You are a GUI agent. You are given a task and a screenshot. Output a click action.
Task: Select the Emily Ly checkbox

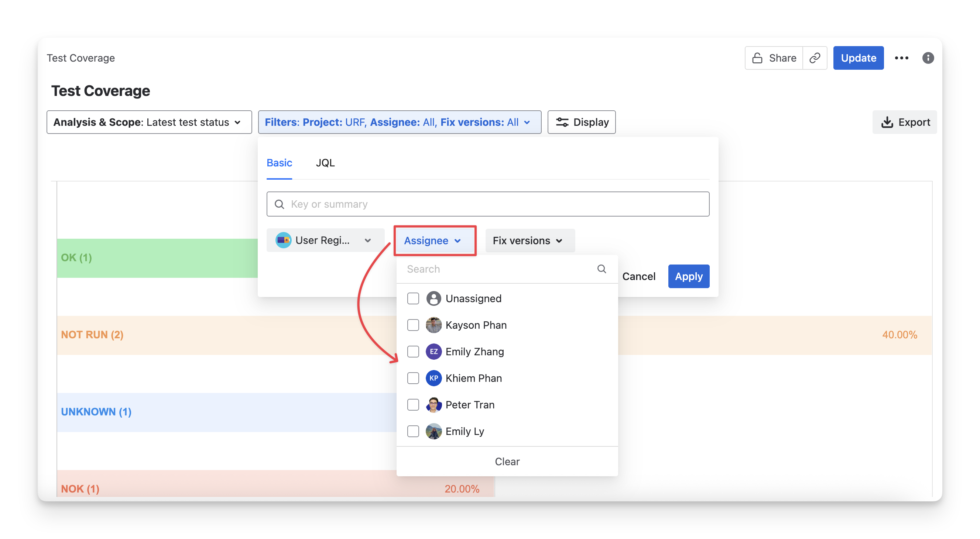(x=413, y=431)
